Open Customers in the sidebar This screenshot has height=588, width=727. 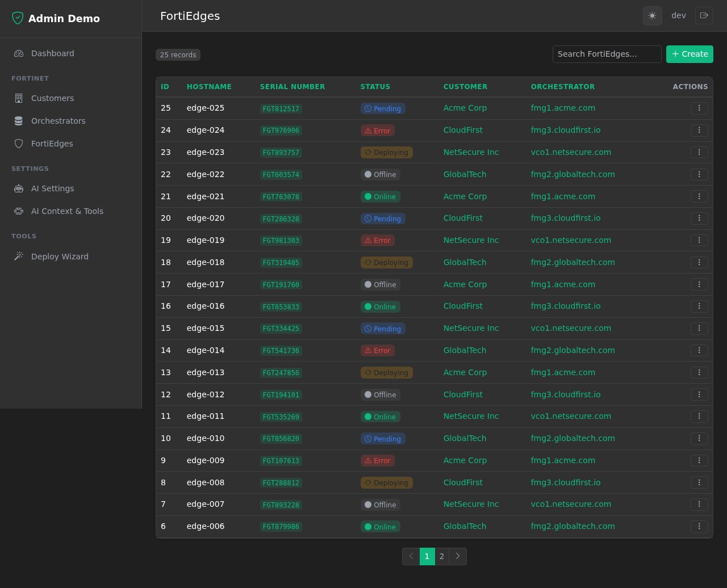click(70, 98)
